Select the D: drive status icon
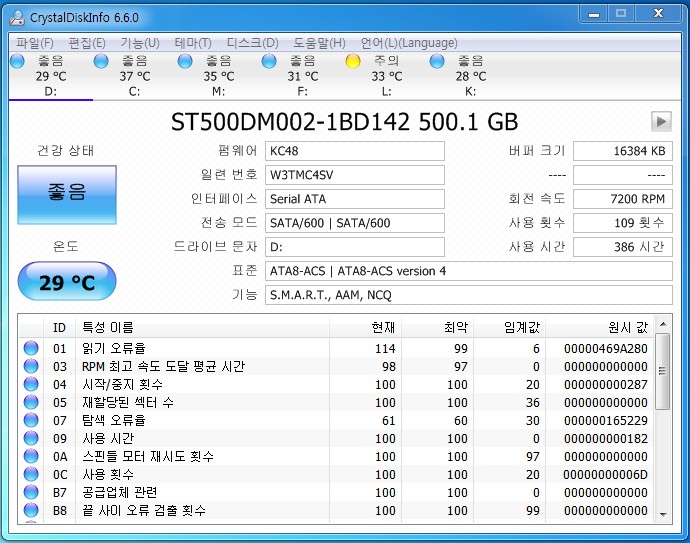The width and height of the screenshot is (690, 543). [x=17, y=62]
